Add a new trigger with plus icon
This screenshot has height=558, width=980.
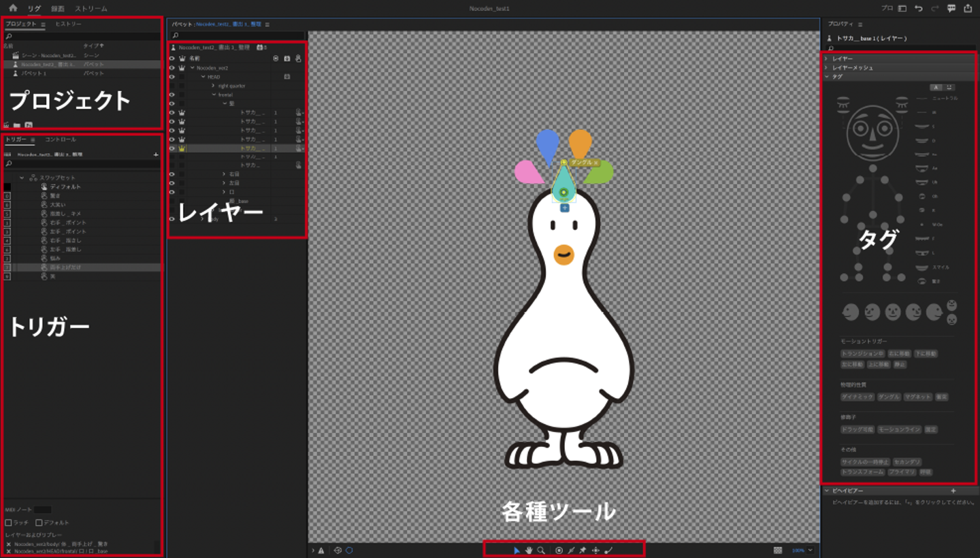click(x=156, y=154)
